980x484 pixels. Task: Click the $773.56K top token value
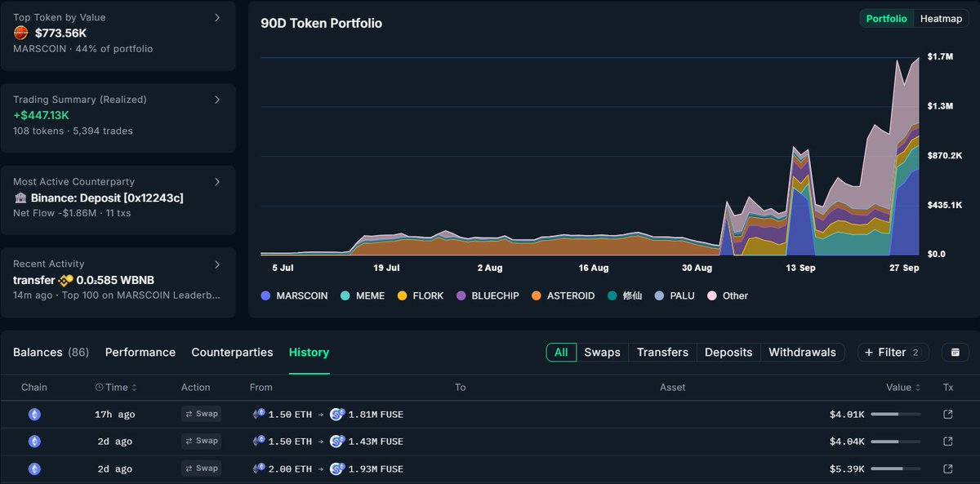60,33
